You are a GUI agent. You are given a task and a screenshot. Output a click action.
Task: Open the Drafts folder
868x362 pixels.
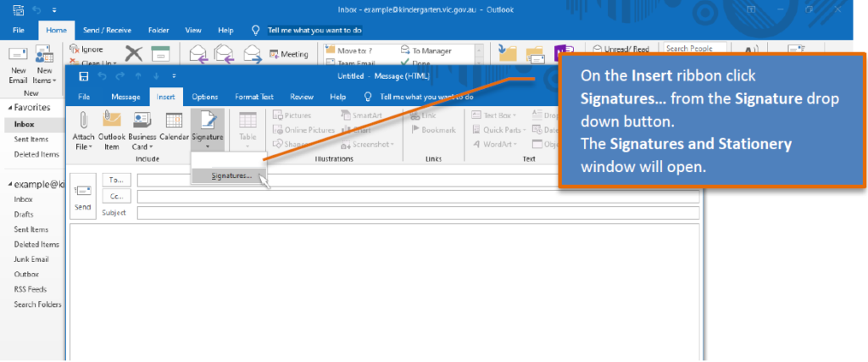point(23,214)
